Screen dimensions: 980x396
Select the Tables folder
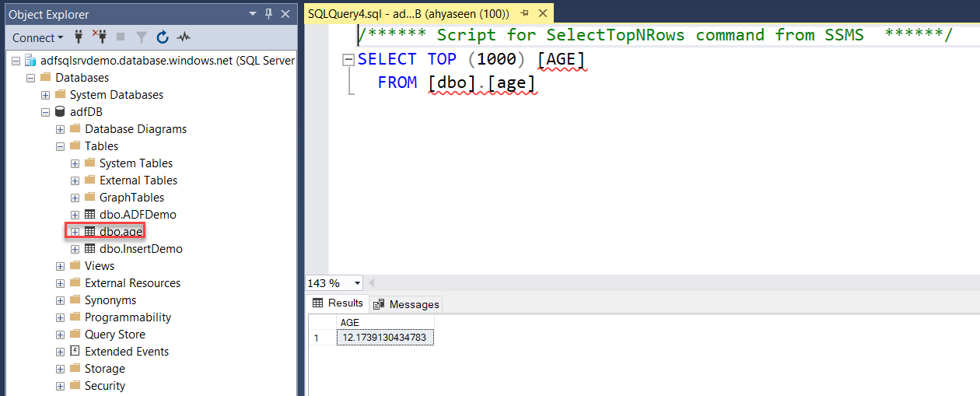[101, 146]
